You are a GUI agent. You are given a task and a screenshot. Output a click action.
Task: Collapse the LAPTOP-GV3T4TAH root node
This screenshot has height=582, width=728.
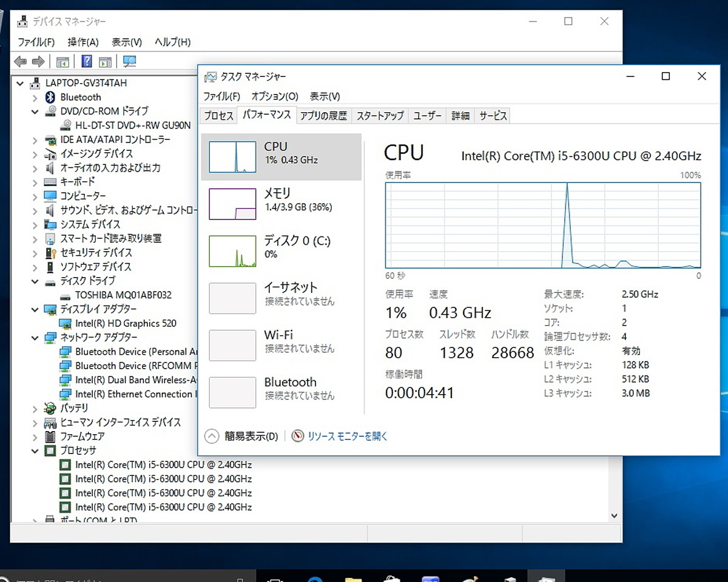coord(21,83)
